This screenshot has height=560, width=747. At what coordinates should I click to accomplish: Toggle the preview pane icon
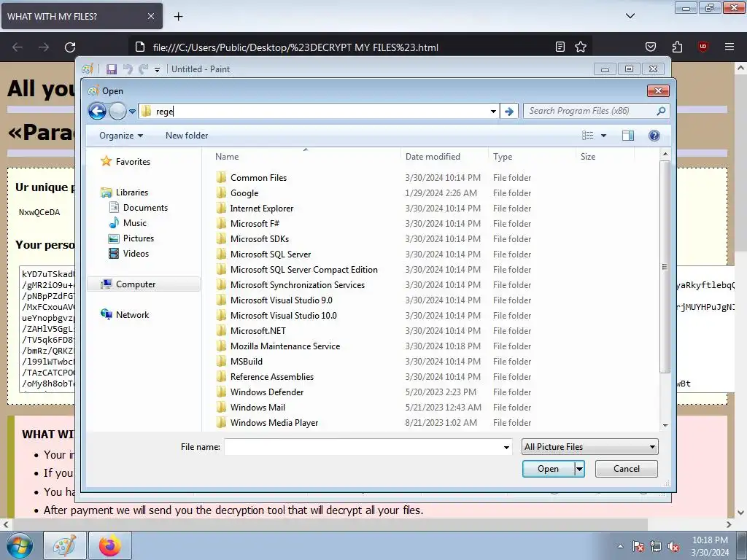(x=628, y=136)
